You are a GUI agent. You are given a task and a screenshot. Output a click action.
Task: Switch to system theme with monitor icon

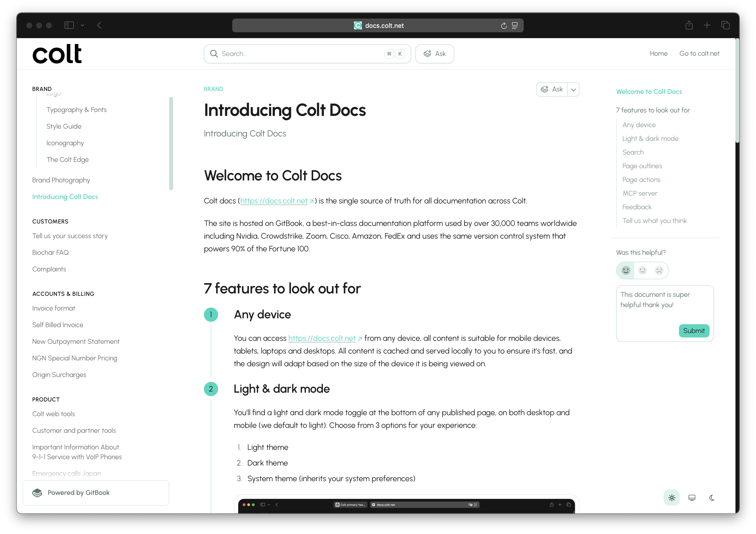[x=692, y=498]
